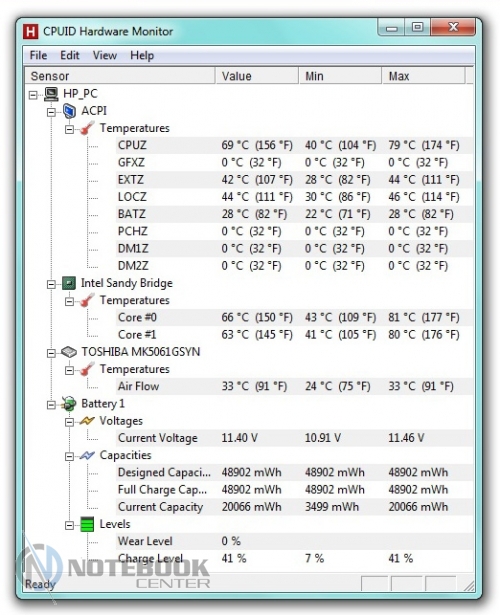500x615 pixels.
Task: Click the TOSHIBA hard drive icon
Action: [x=69, y=352]
